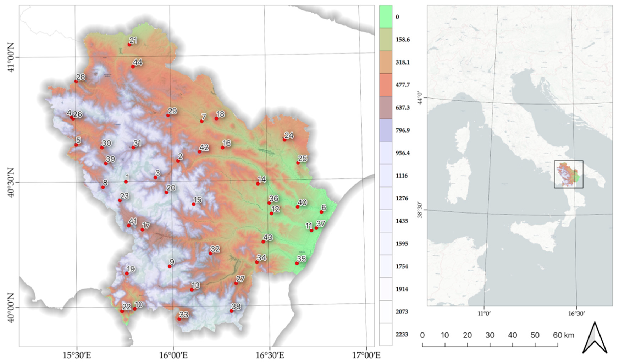Click the marker numbered 10
619x364 pixels.
point(135,309)
